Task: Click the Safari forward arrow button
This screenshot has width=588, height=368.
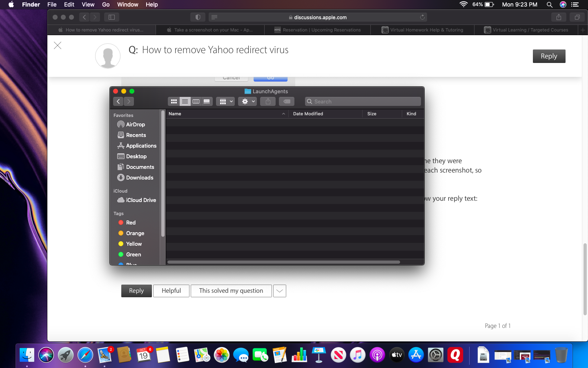Action: 95,17
